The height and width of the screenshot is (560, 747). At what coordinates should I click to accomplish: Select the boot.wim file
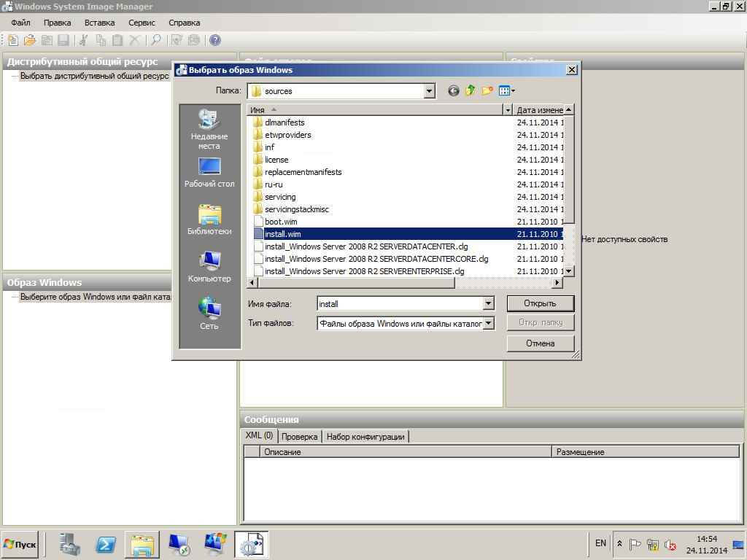pos(281,222)
